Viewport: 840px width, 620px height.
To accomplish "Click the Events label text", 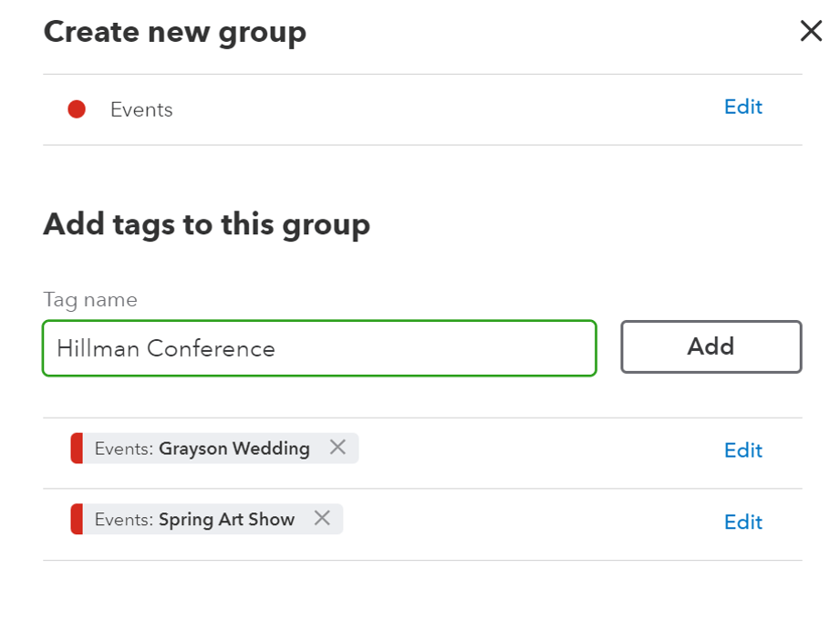I will pyautogui.click(x=141, y=109).
